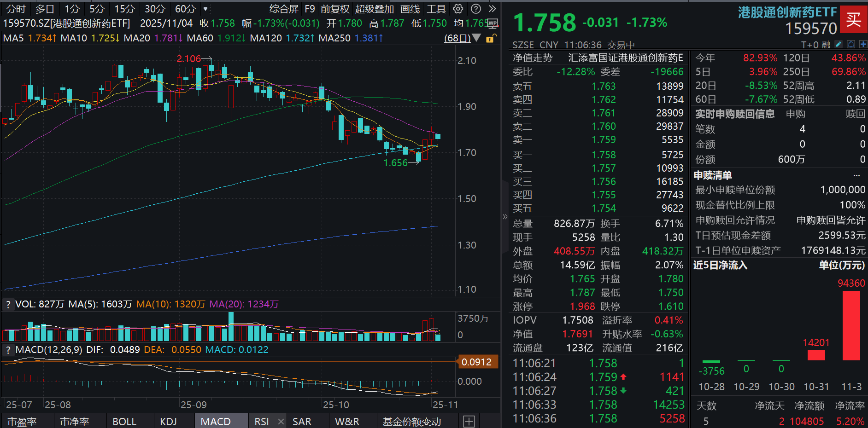Viewport: 868px width, 428px height.
Task: Switch to the KDJ indicator tab at bottom
Action: pos(169,421)
